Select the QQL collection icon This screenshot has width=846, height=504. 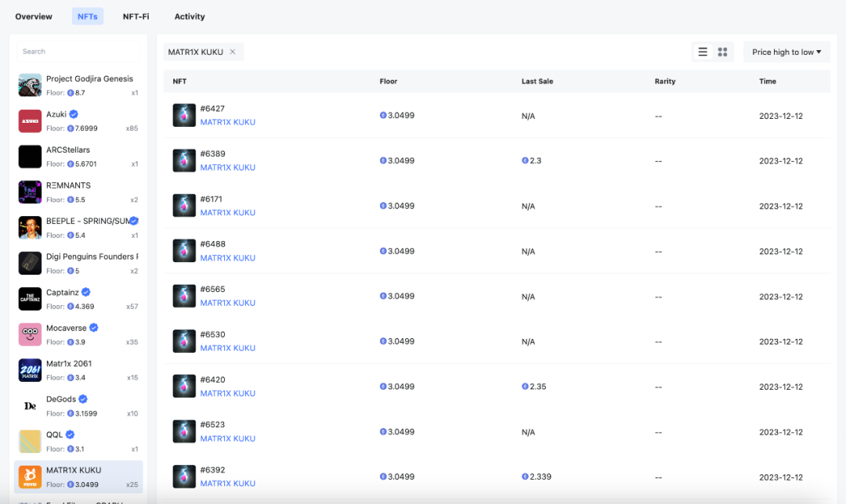pos(30,441)
